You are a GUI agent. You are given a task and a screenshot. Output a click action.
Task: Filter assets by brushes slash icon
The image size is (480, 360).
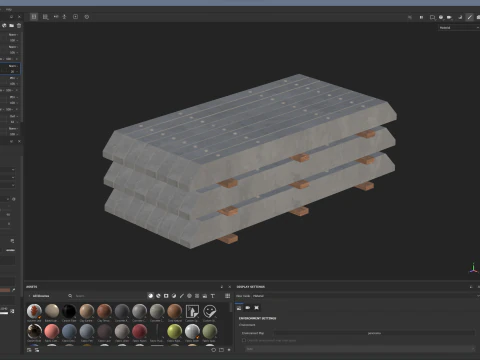click(x=182, y=296)
